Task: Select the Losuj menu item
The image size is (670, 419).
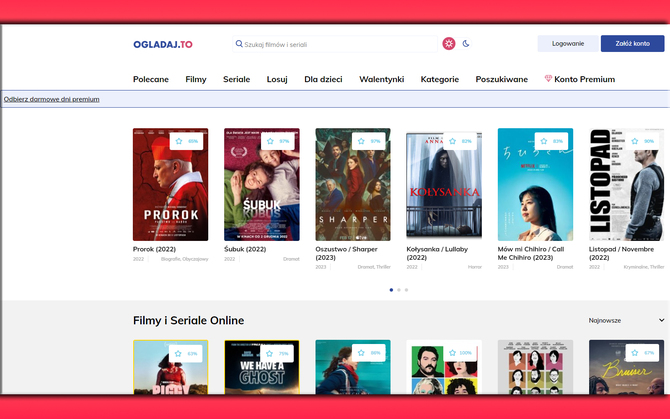Action: 277,79
